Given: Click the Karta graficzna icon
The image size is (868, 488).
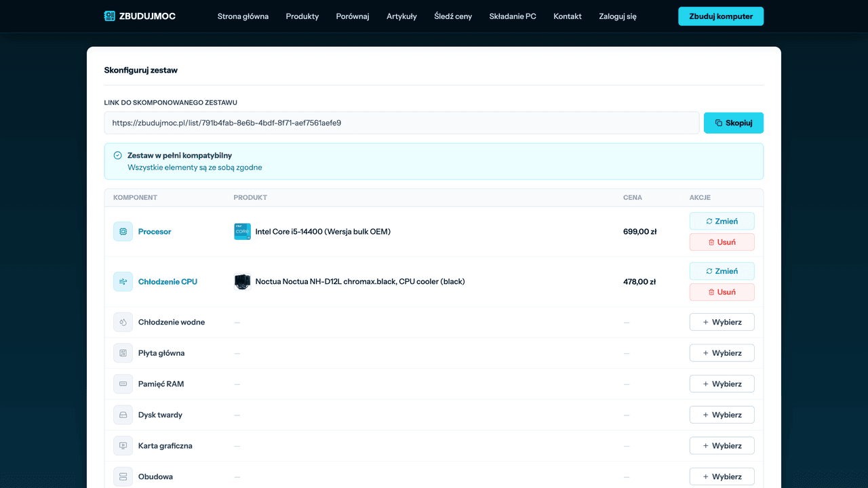Looking at the screenshot, I should [123, 446].
